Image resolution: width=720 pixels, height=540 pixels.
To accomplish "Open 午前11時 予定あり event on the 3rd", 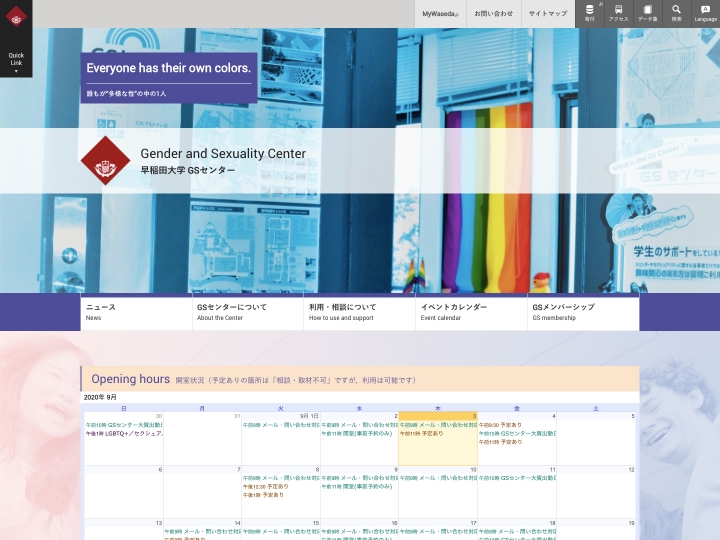I will coord(422,433).
